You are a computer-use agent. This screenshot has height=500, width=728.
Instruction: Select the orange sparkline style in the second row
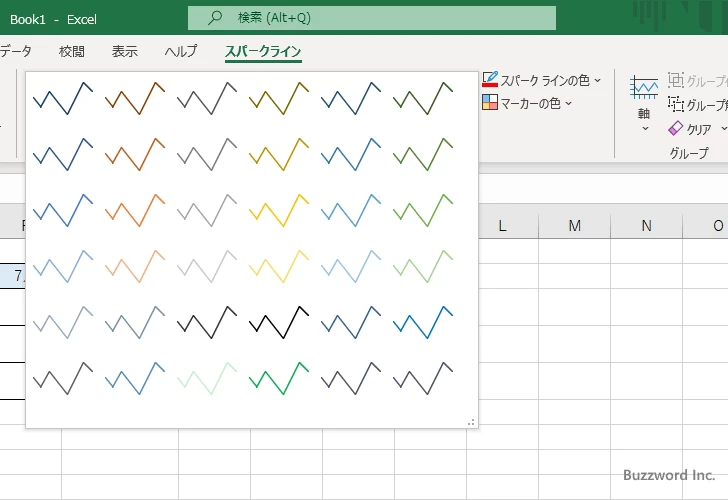coord(135,154)
